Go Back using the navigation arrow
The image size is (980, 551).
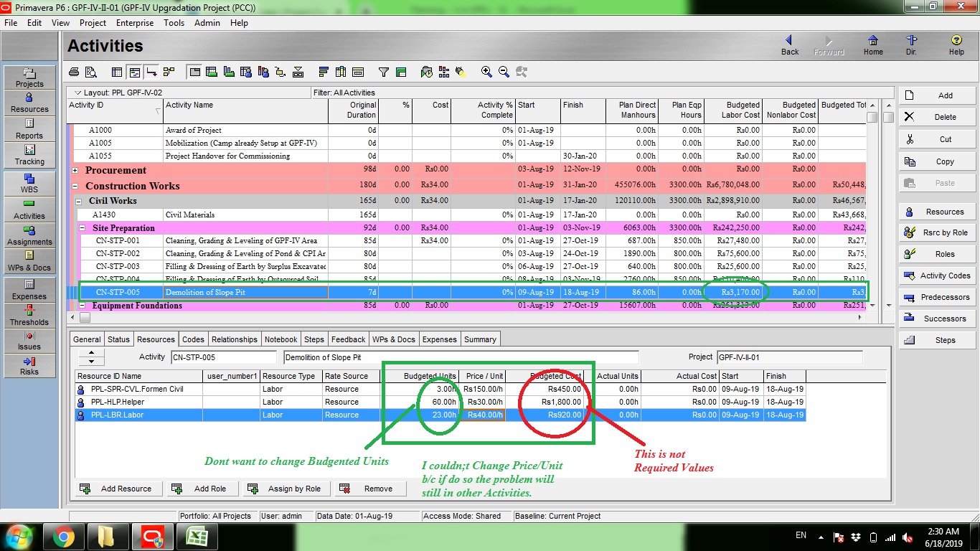(789, 45)
